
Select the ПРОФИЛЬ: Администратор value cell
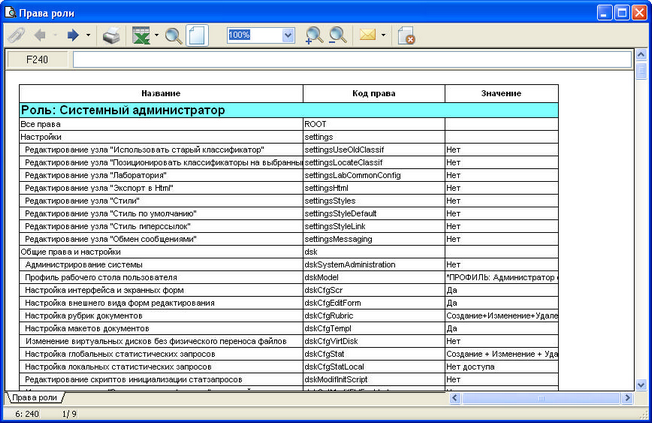click(x=501, y=278)
